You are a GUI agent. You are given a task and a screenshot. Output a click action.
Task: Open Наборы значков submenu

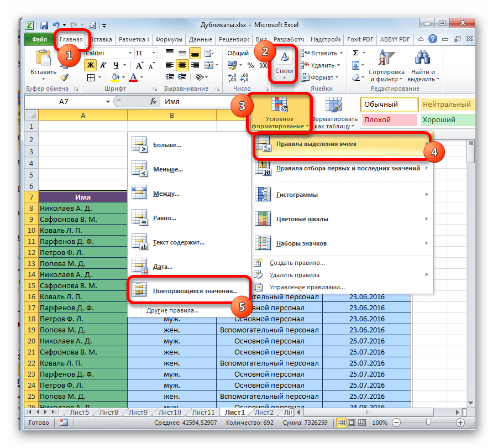(343, 244)
